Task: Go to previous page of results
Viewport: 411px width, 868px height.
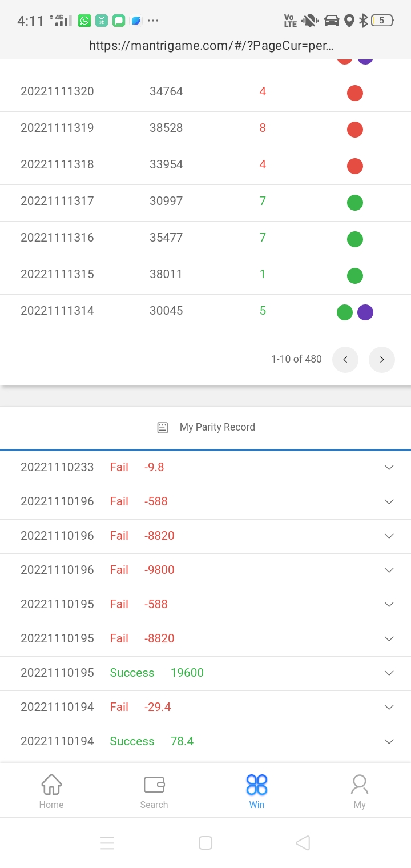Action: tap(345, 360)
